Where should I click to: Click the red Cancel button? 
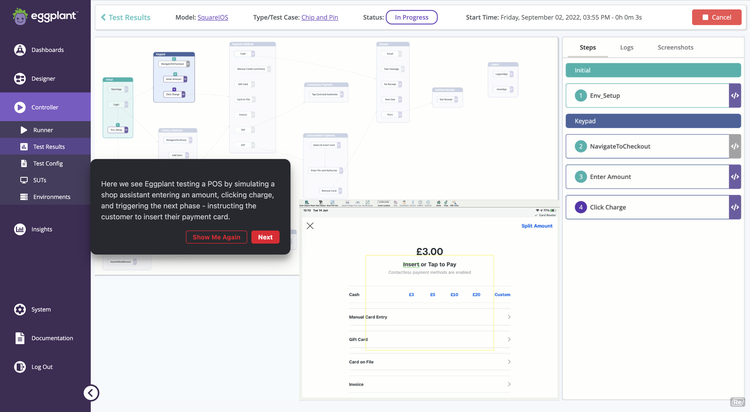pos(716,17)
